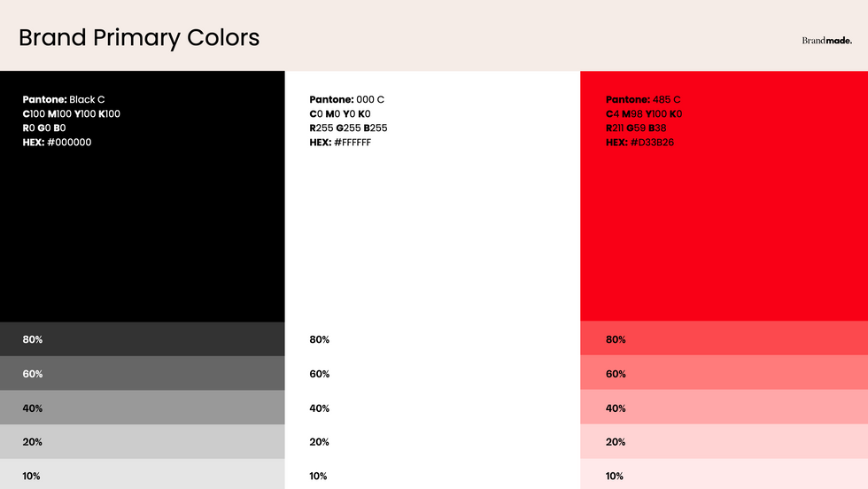Pick the 80% red tint strip
Image resolution: width=868 pixels, height=489 pixels.
tap(724, 339)
